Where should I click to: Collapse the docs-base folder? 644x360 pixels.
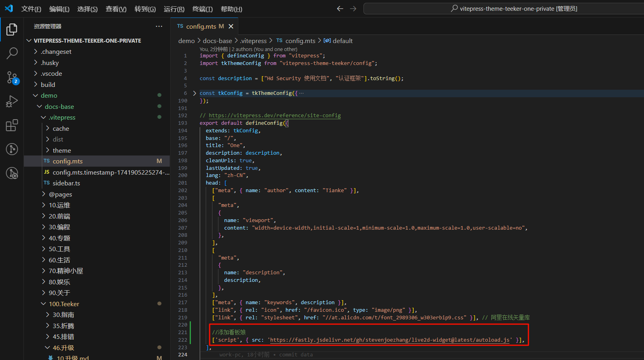[x=40, y=106]
